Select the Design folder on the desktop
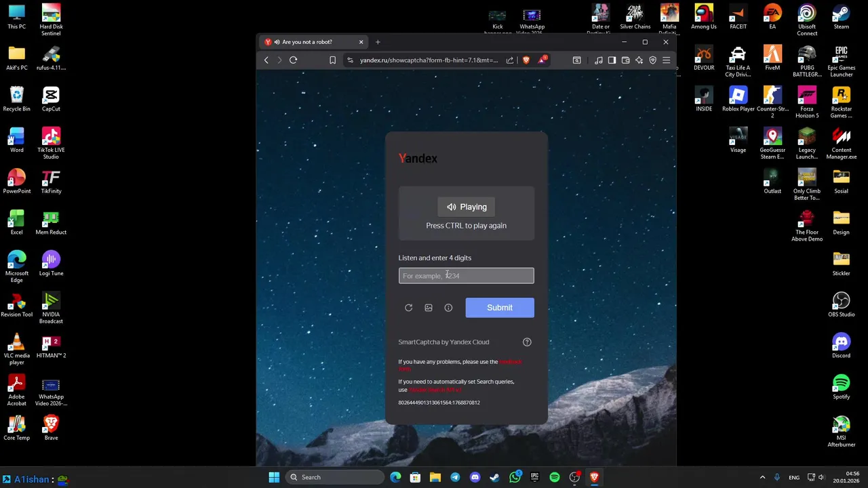The height and width of the screenshot is (488, 868). (841, 222)
